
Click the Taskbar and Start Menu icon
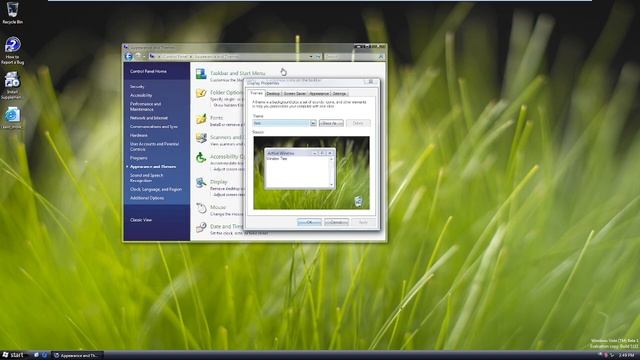201,74
